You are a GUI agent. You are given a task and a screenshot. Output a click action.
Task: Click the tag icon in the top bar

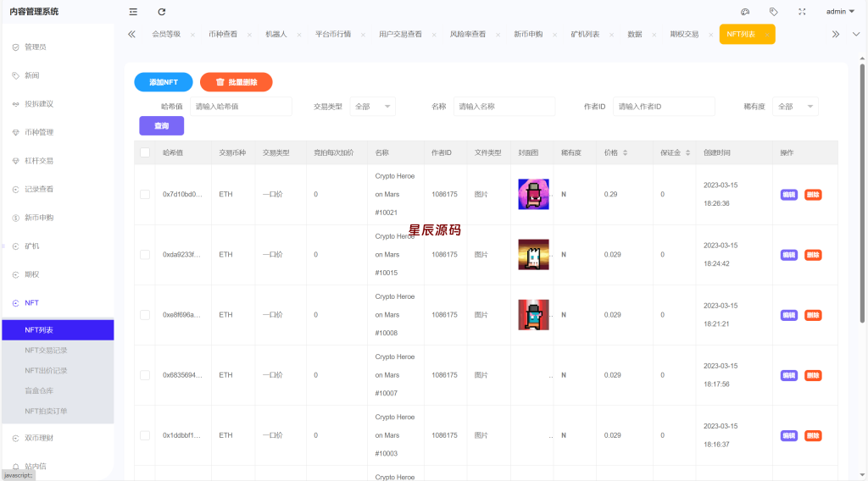click(x=773, y=12)
